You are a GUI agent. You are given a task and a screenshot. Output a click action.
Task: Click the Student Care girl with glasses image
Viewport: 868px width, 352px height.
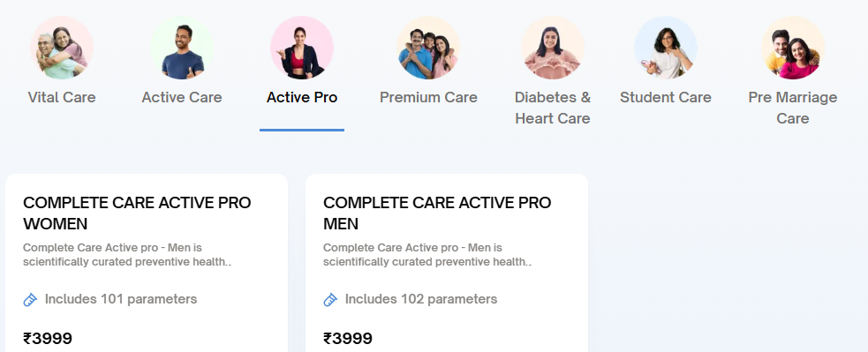666,48
